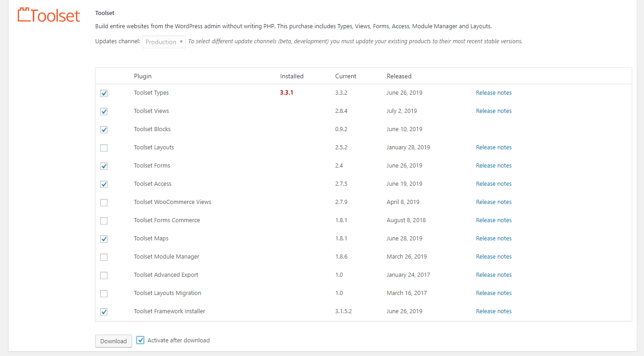
Task: Check the Toolset Module Manager checkbox
Action: pyautogui.click(x=104, y=257)
